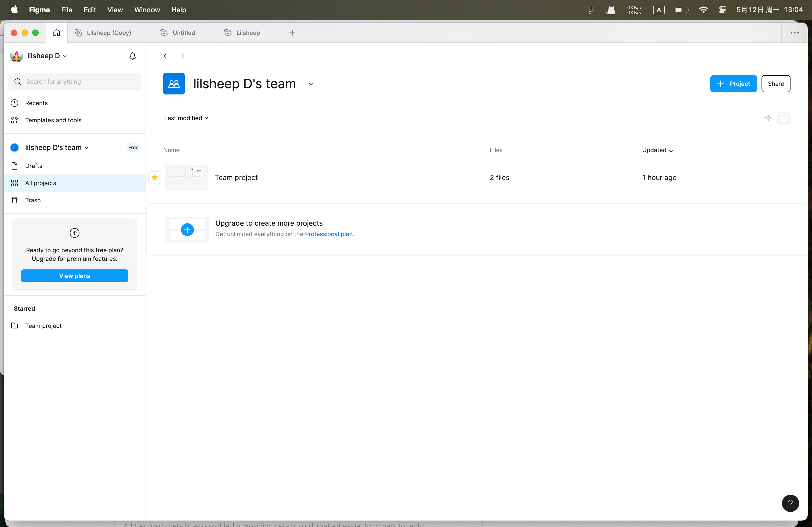The image size is (812, 527).
Task: Open the View menu
Action: 115,10
